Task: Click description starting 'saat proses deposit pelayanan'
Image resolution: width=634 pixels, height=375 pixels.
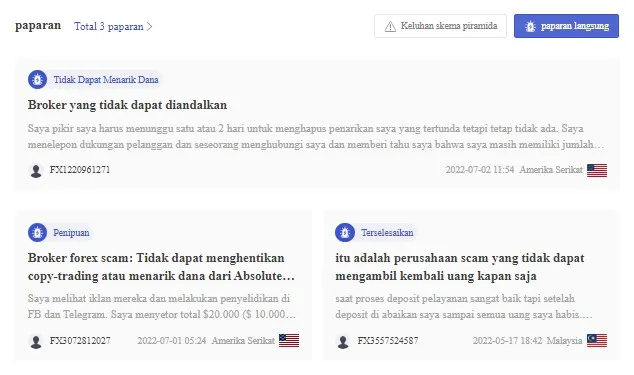Action: [464, 306]
